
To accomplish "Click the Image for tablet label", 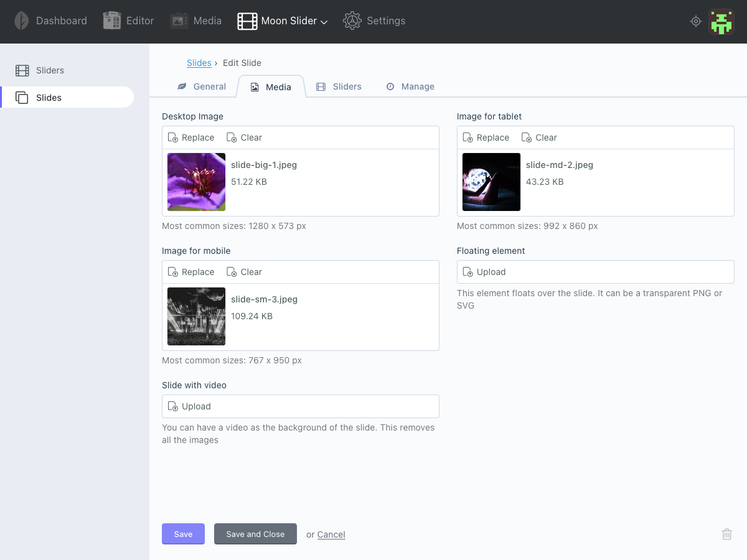I will (x=489, y=116).
